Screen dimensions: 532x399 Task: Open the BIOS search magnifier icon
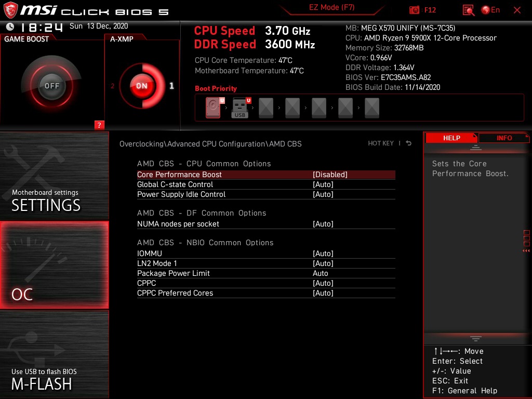[x=468, y=10]
